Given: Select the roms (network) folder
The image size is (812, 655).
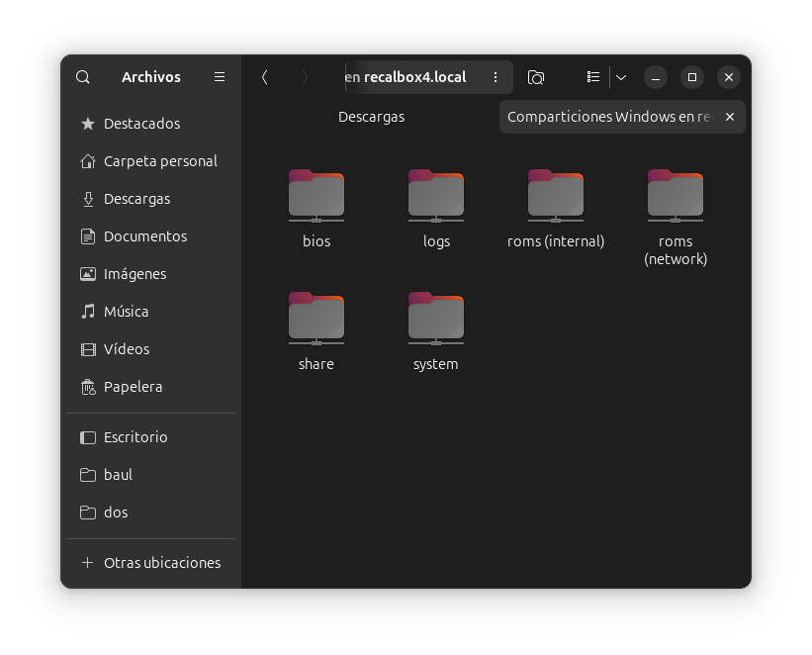Looking at the screenshot, I should coord(676,217).
